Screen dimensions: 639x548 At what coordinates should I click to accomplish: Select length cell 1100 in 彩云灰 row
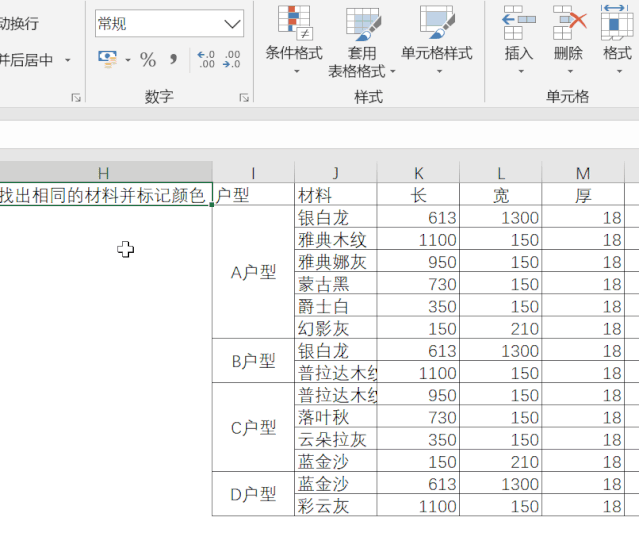pos(419,506)
